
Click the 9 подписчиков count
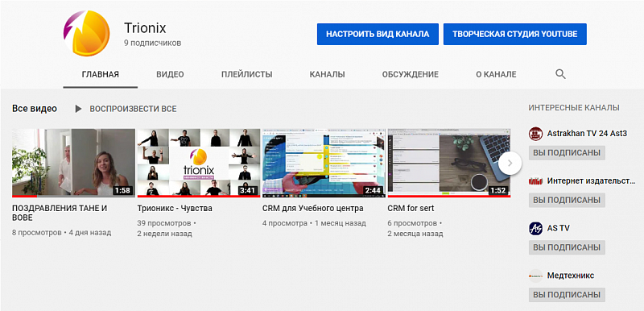pyautogui.click(x=152, y=43)
